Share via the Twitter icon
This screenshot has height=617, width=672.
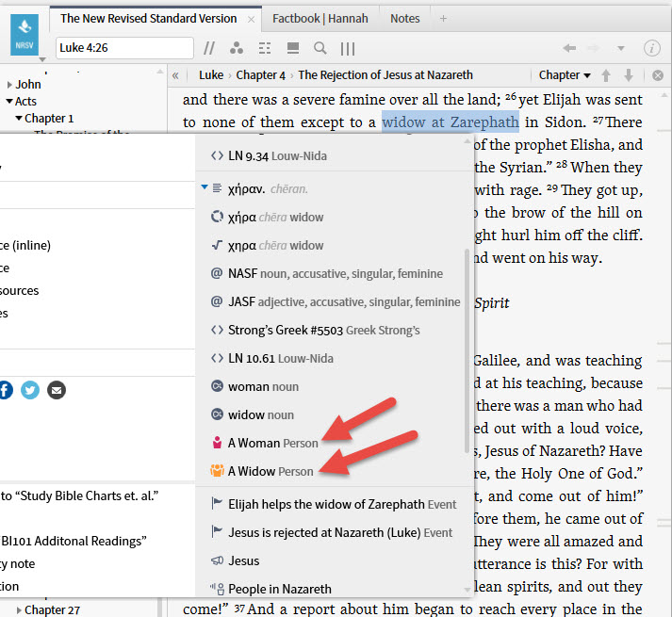[x=30, y=390]
